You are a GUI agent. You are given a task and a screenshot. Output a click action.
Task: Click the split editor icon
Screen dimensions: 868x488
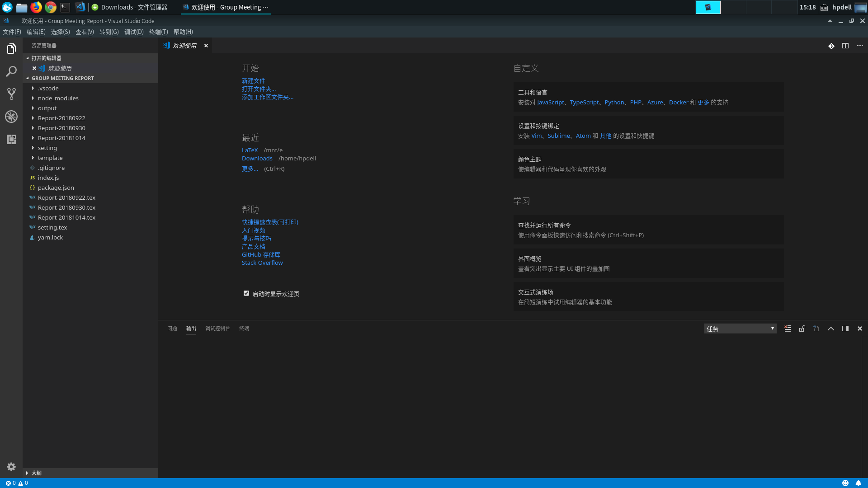pos(845,46)
